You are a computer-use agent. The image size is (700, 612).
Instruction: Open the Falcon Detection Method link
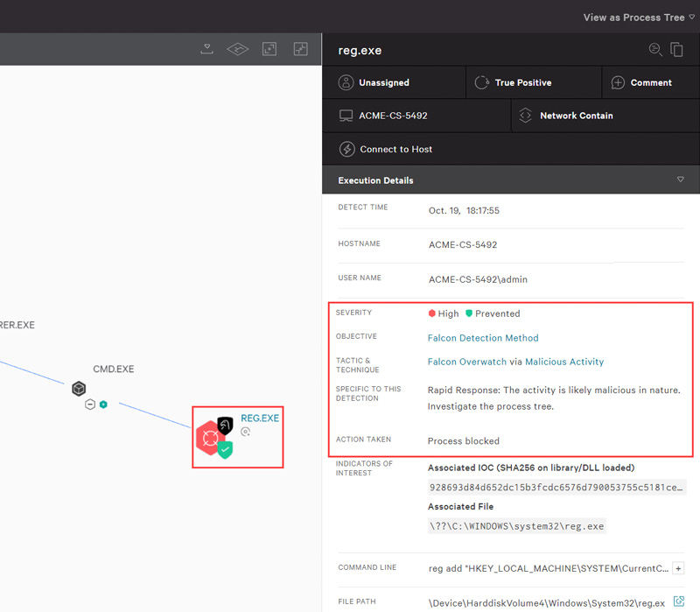[x=483, y=338]
